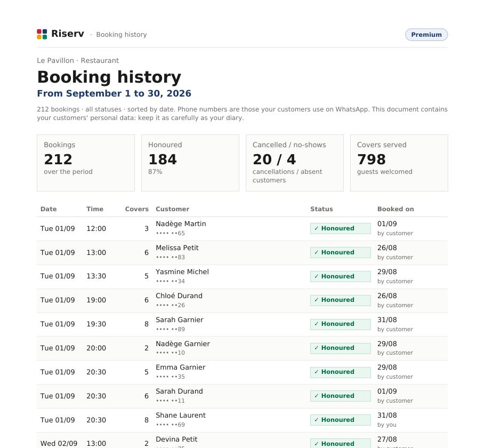Click the checkmark icon in Nadège Martin's status
This screenshot has width=485, height=448.
[317, 228]
